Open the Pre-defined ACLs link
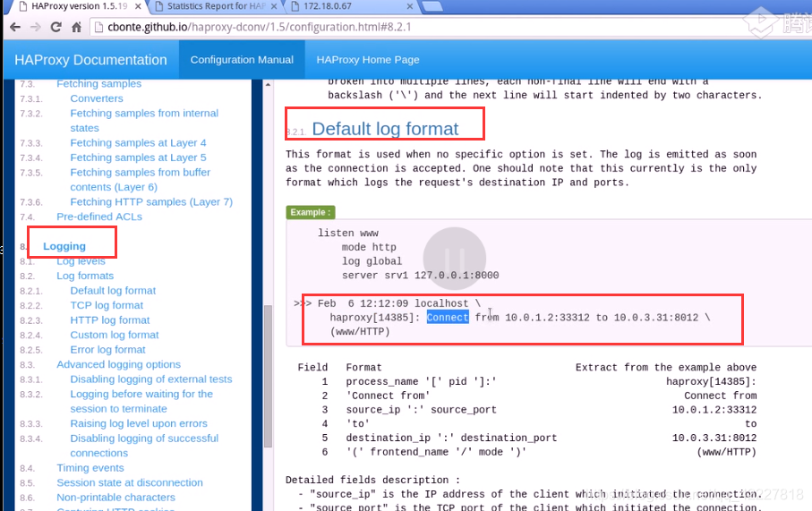 tap(99, 217)
